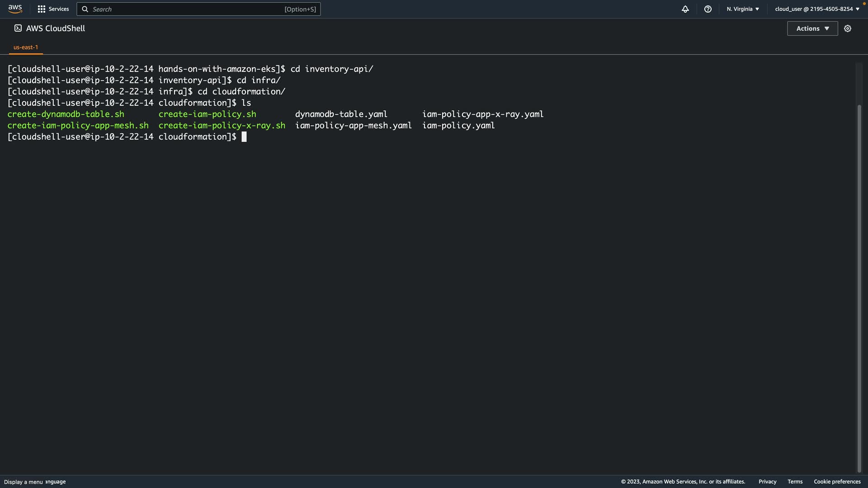This screenshot has width=868, height=488.
Task: Open CloudShell settings gear
Action: point(848,28)
